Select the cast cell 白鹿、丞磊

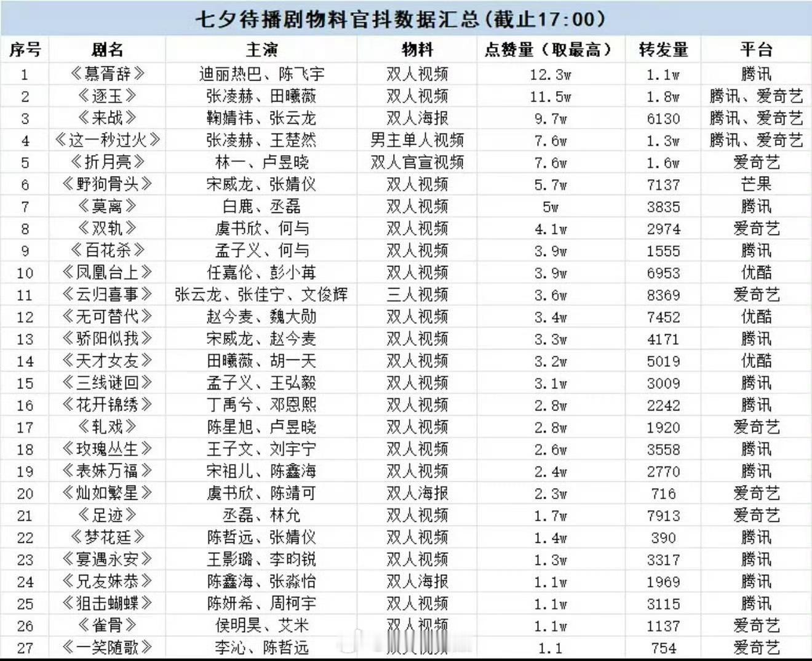tap(261, 207)
